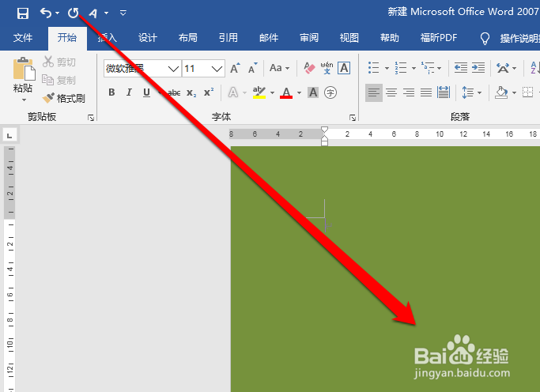Switch to the 帮助 tab
The height and width of the screenshot is (392, 540).
click(390, 37)
